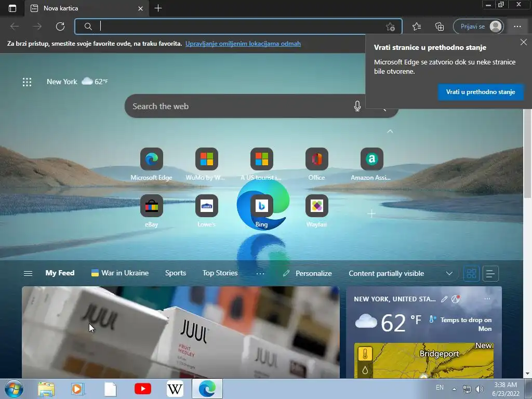Start voice search with the microphone icon
Screen dimensions: 532x399
357,106
